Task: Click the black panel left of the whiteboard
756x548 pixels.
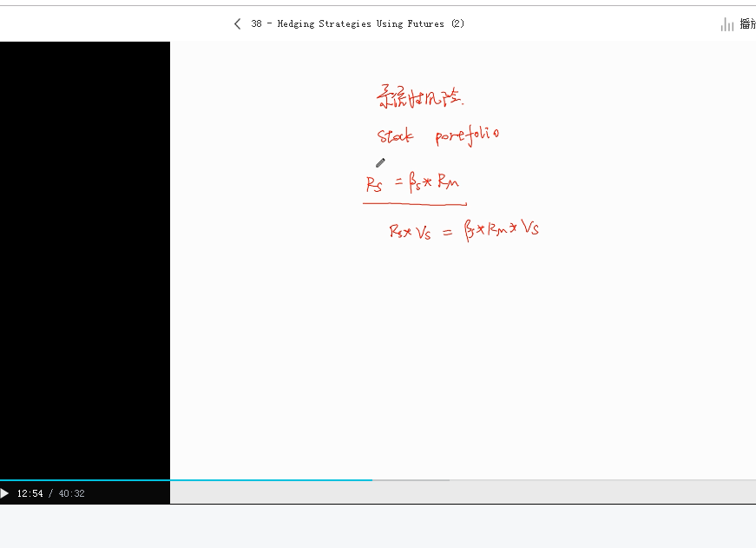Action: click(x=84, y=261)
